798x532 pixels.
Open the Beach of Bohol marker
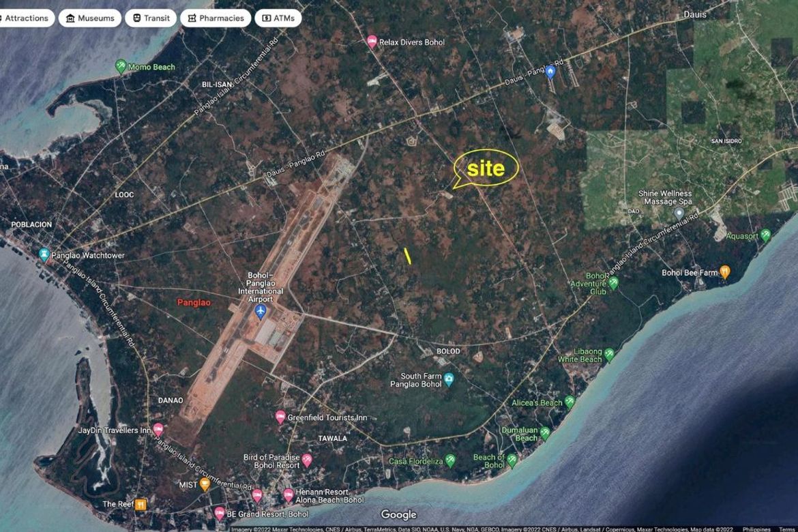pos(512,461)
